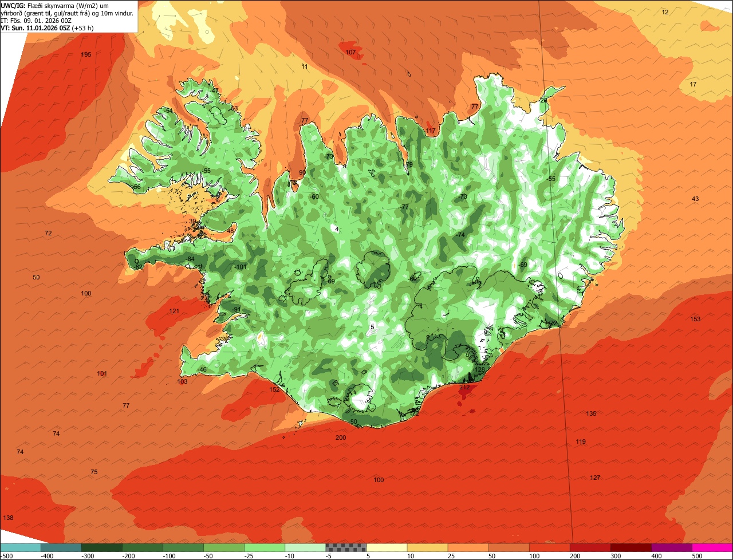
Task: Click the 12 value in the top right
Action: click(x=665, y=12)
